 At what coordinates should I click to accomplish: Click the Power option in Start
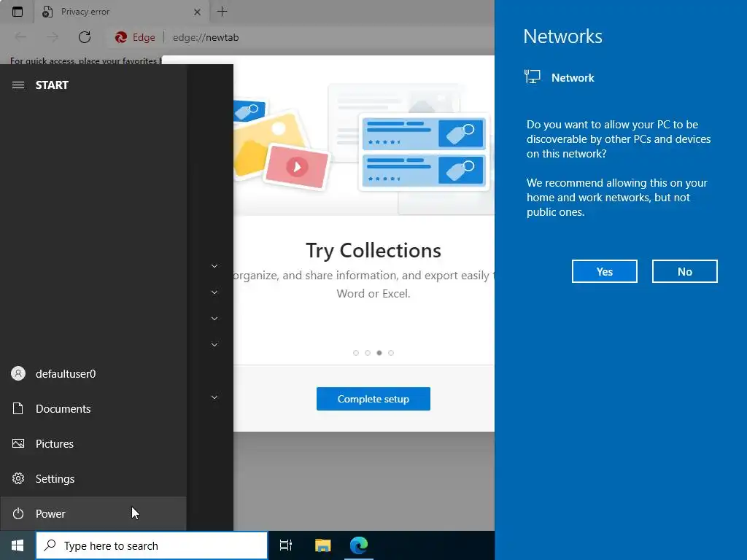click(x=93, y=514)
